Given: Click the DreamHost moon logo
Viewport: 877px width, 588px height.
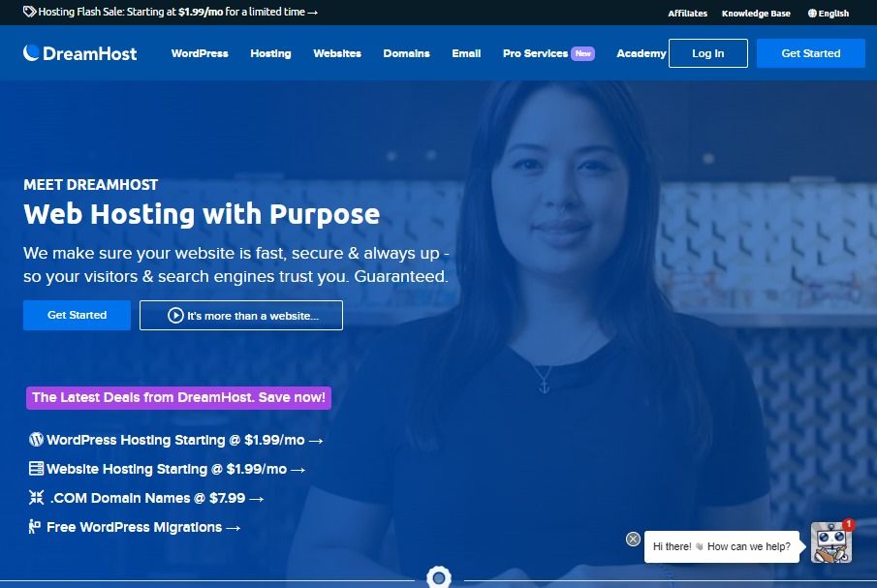Looking at the screenshot, I should [31, 52].
